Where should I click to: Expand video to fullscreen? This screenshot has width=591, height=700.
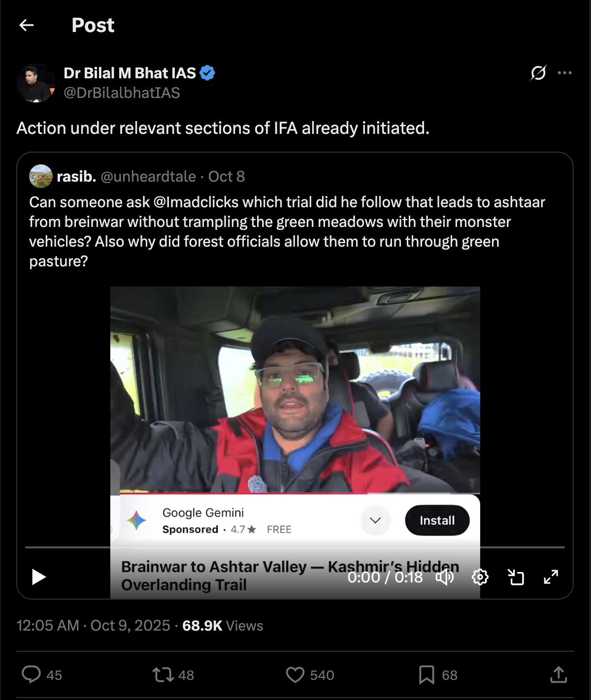point(551,577)
